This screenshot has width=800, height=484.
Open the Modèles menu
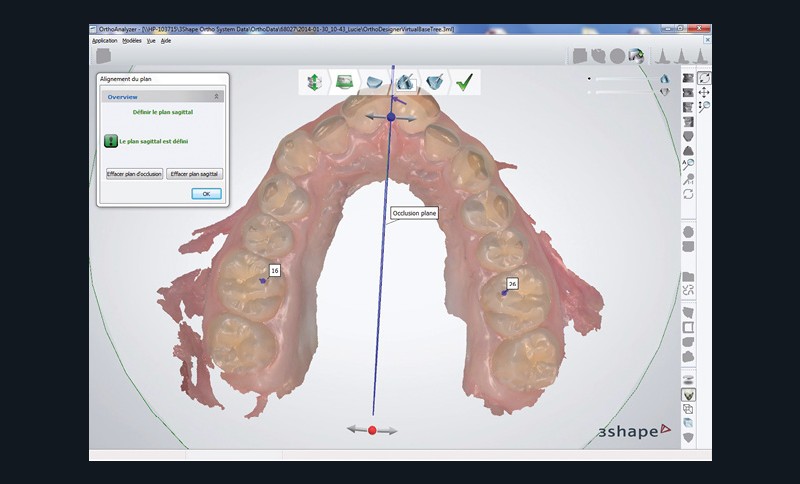click(x=131, y=41)
